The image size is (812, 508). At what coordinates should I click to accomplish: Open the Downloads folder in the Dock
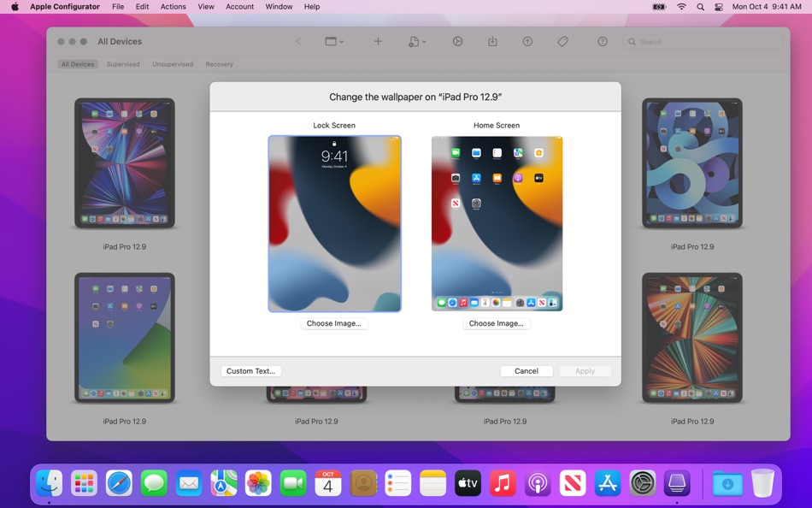(x=727, y=484)
